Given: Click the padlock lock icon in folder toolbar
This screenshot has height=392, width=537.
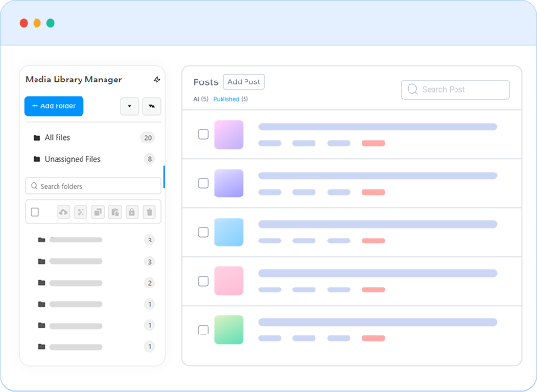Looking at the screenshot, I should click(x=132, y=212).
